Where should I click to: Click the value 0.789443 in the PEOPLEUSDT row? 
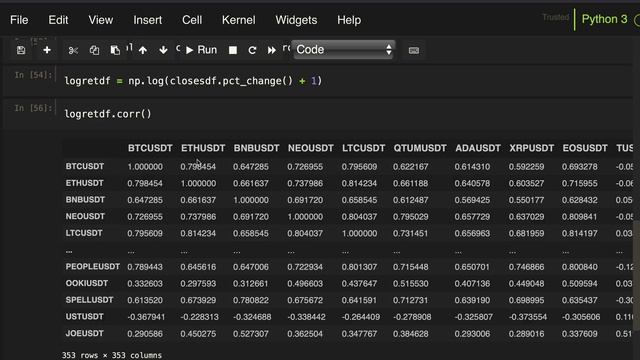tap(145, 267)
